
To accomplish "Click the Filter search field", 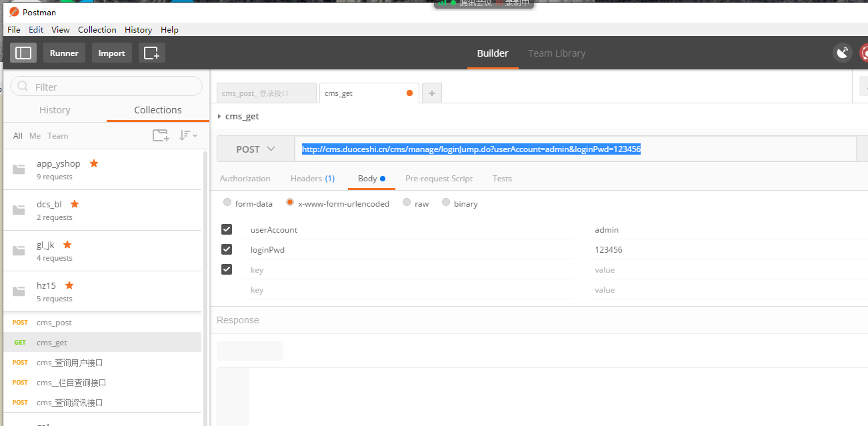I will (106, 87).
